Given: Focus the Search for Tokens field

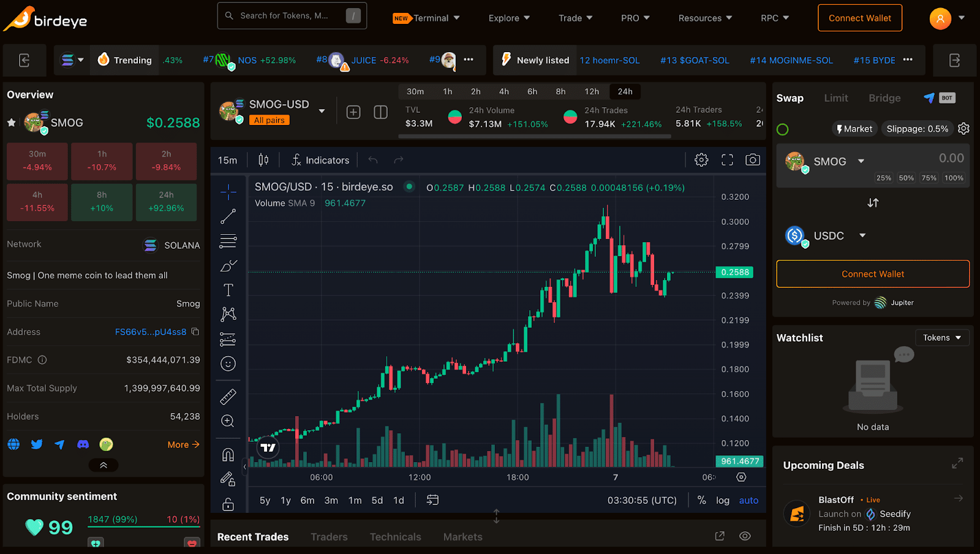Looking at the screenshot, I should pyautogui.click(x=292, y=16).
